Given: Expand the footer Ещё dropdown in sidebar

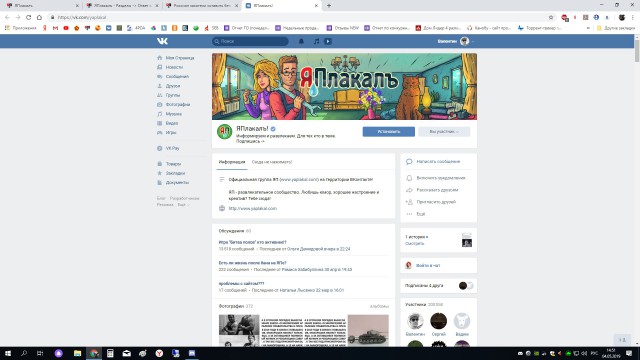Looking at the screenshot, I should click(183, 204).
